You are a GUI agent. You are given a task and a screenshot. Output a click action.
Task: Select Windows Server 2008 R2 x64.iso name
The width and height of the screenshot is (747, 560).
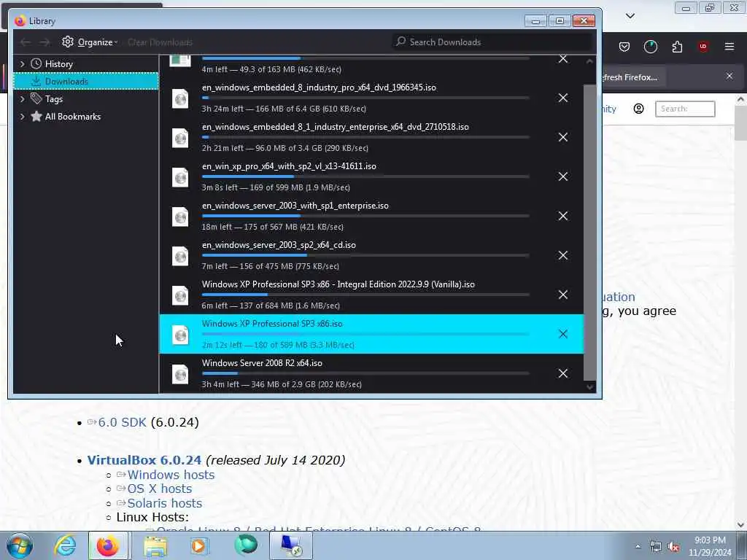[262, 363]
